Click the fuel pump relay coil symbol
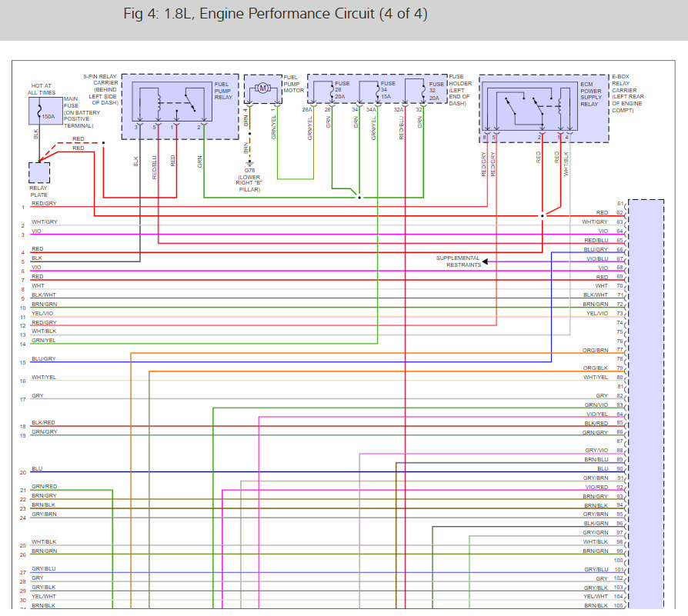This screenshot has height=616, width=688. point(159,103)
